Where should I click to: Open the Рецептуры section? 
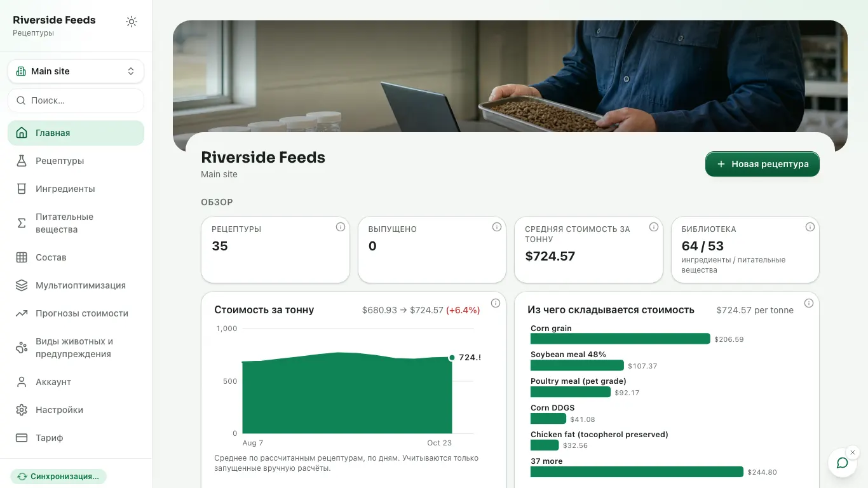[76, 161]
